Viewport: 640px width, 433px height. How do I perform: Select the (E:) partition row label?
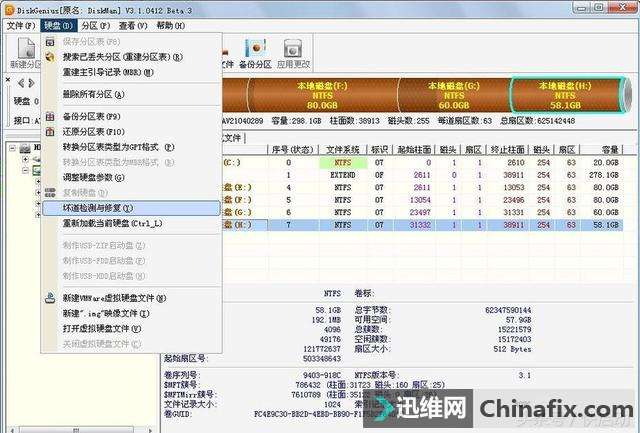[238, 188]
